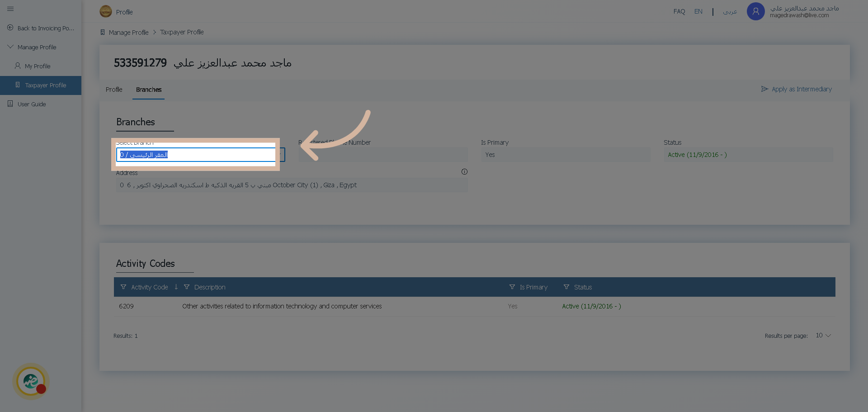Click the User Guide book icon

[10, 104]
